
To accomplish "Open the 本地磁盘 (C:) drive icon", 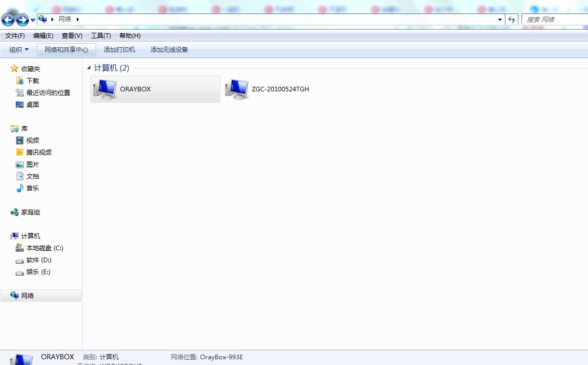I will tap(20, 248).
